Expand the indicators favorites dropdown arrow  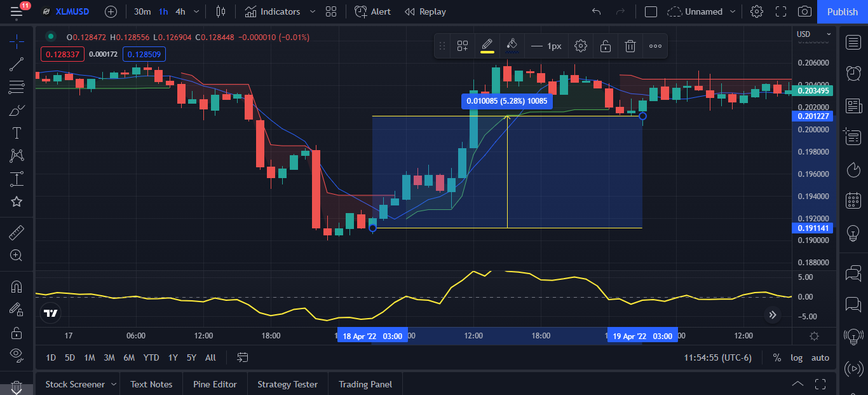pos(313,11)
